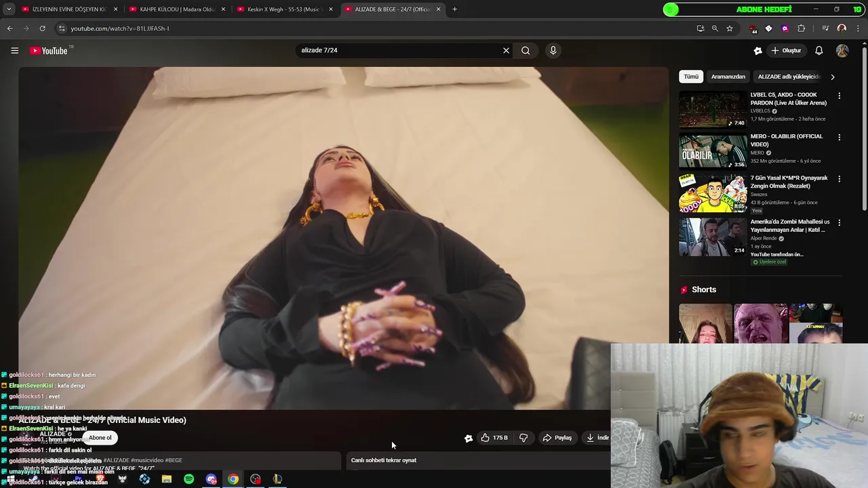Click the Oluştur create button

pyautogui.click(x=786, y=51)
